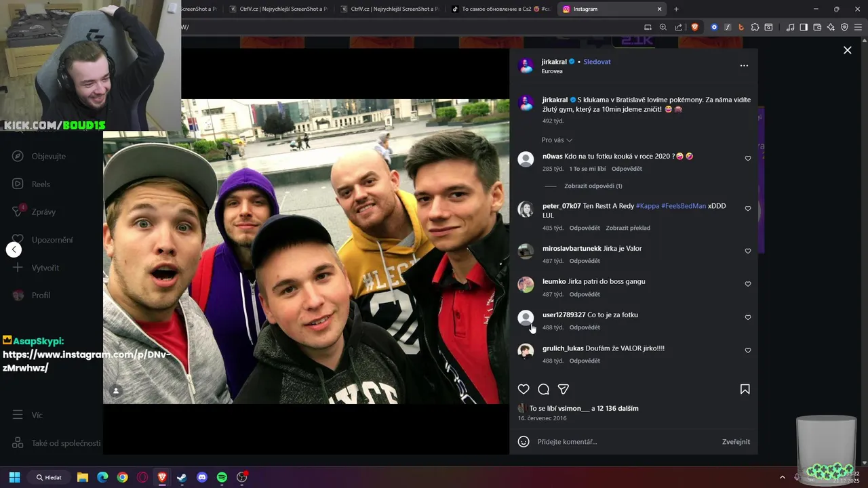Open 'Eurovea' location link

tap(552, 71)
